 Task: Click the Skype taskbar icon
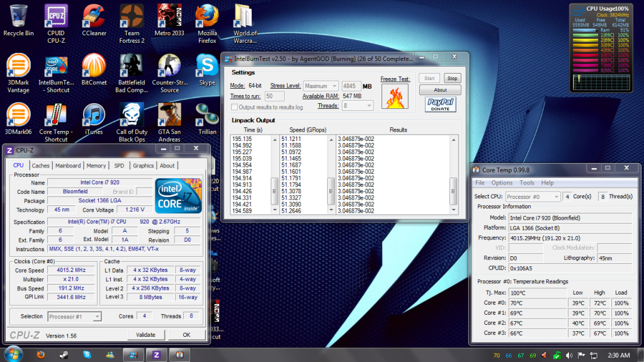(87, 354)
